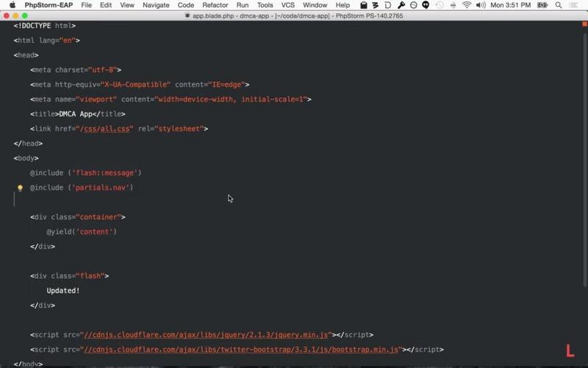The width and height of the screenshot is (588, 368).
Task: Click the "X-UA-Compatible" attribute value
Action: click(x=136, y=85)
